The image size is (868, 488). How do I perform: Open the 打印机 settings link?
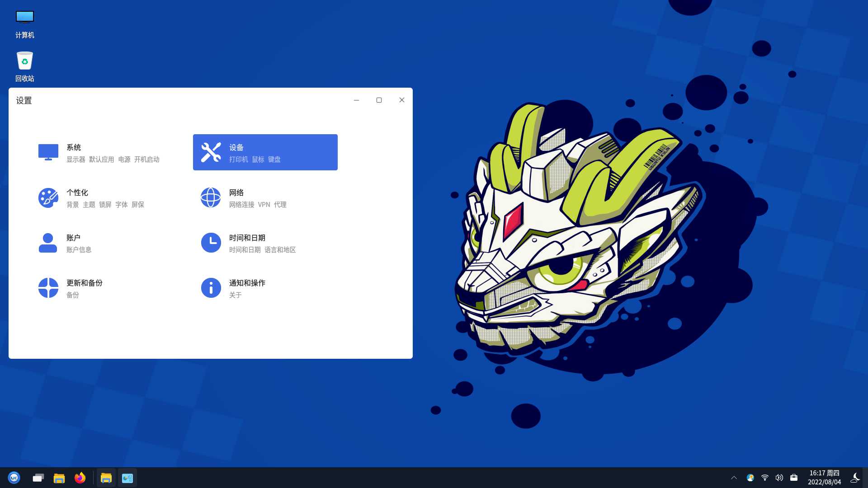click(x=238, y=160)
